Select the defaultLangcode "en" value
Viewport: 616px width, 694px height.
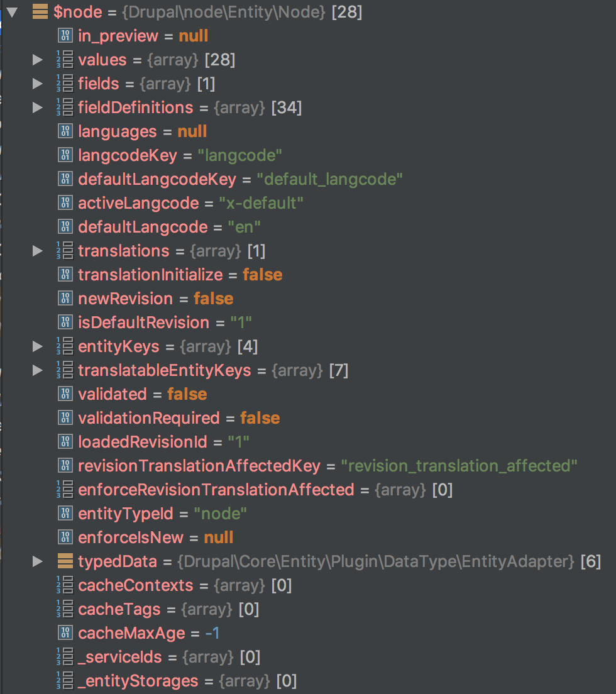point(245,227)
